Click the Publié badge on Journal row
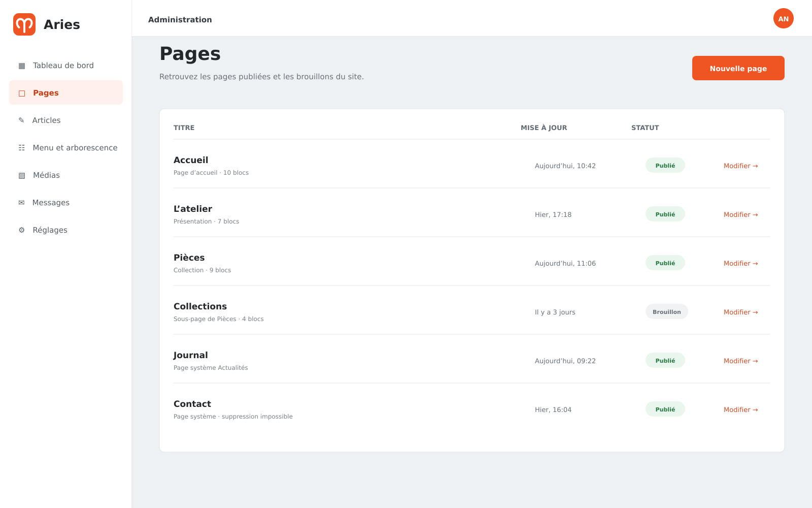This screenshot has width=812, height=508. pos(665,360)
